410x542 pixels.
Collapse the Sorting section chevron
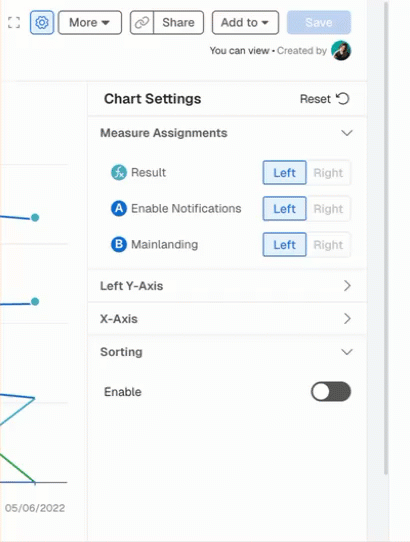[x=347, y=352]
